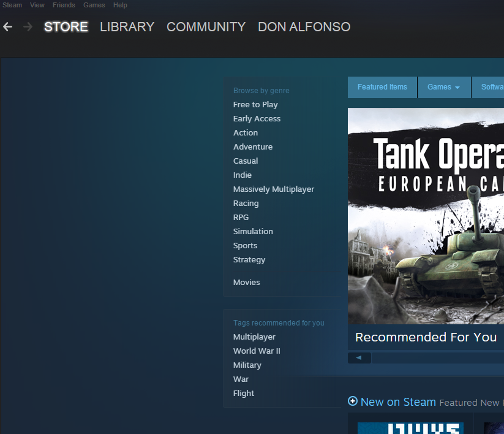Expand the New on Steam plus icon
The image size is (504, 434).
(x=353, y=401)
